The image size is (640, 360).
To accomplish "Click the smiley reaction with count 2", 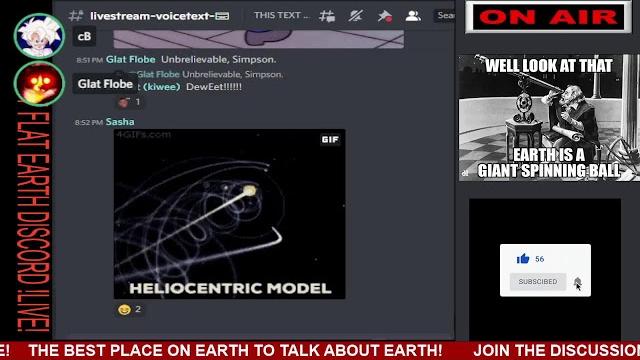I will tap(129, 309).
